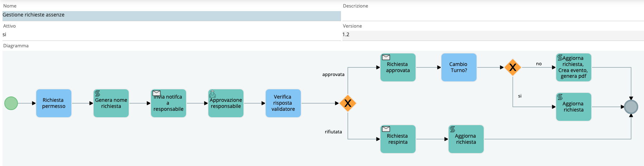Select the Richiesta permesso task node
The height and width of the screenshot is (166, 644).
pos(54,103)
